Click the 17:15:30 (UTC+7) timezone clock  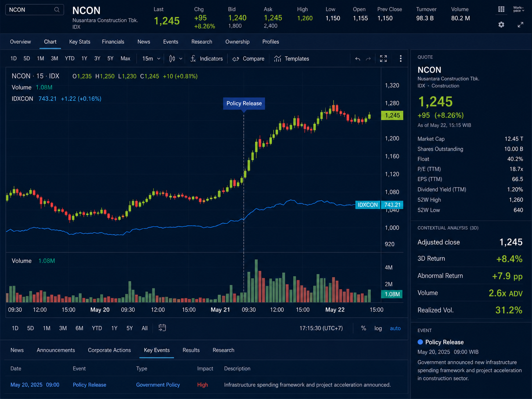point(321,328)
